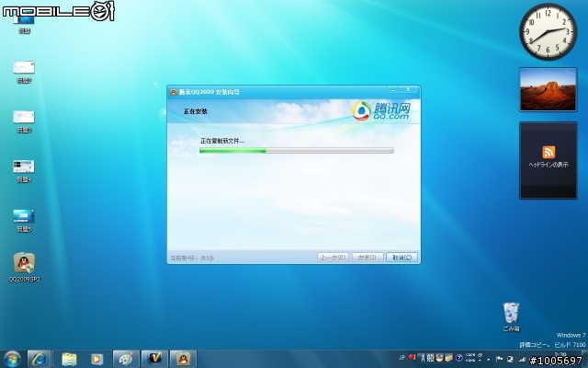The width and height of the screenshot is (588, 368).
Task: Minimize the QQ2009 installer window
Action: (x=393, y=89)
